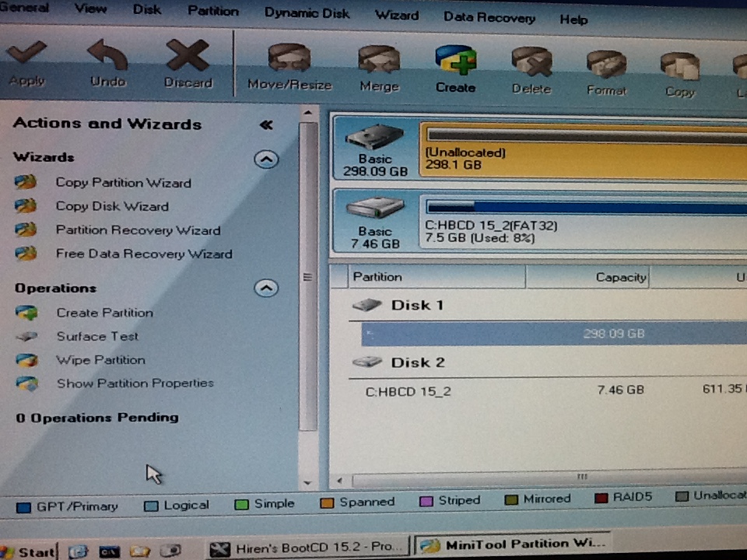Click the Copy partition toolbar icon
Viewport: 747px width, 560px height.
pyautogui.click(x=680, y=67)
